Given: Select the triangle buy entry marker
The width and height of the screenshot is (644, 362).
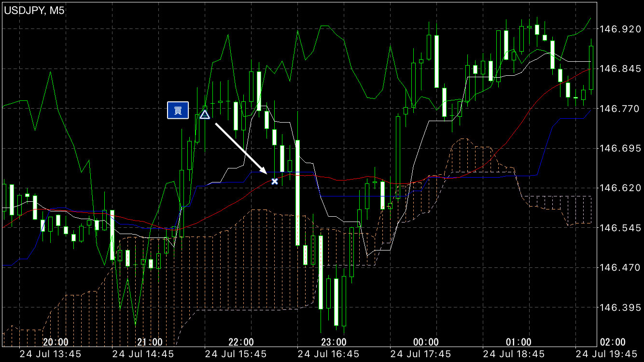Looking at the screenshot, I should coord(205,114).
